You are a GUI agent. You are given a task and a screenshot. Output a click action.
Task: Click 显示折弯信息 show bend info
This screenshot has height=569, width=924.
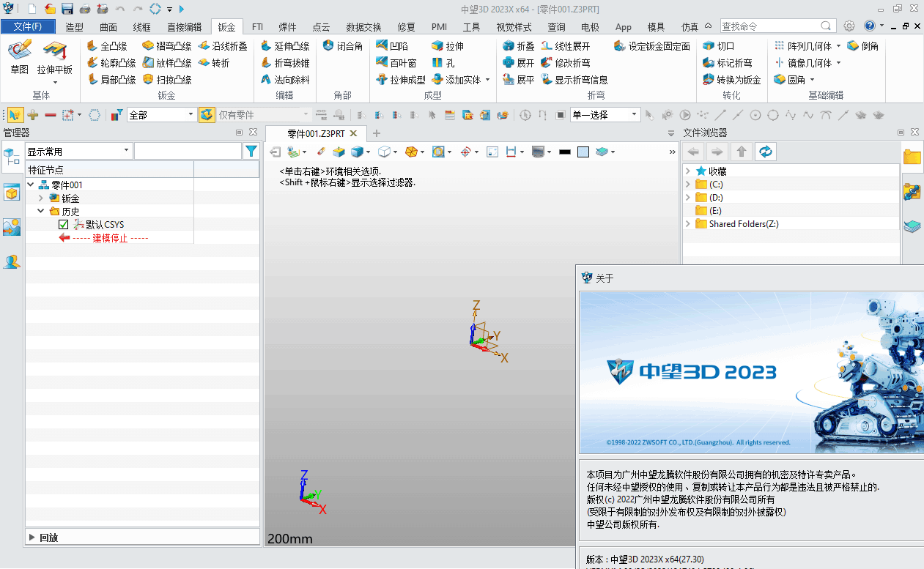tap(574, 80)
